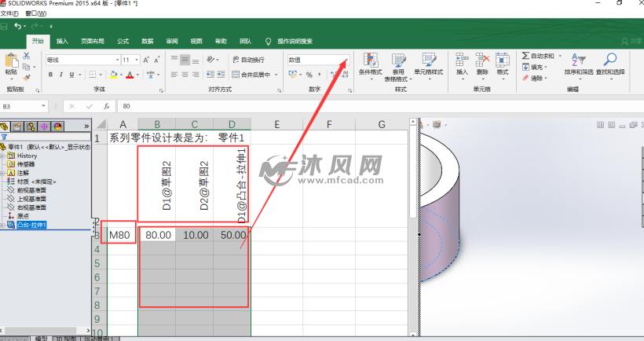Viewport: 644px width, 341px height.
Task: Click the Paste clipboard icon
Action: [x=11, y=60]
